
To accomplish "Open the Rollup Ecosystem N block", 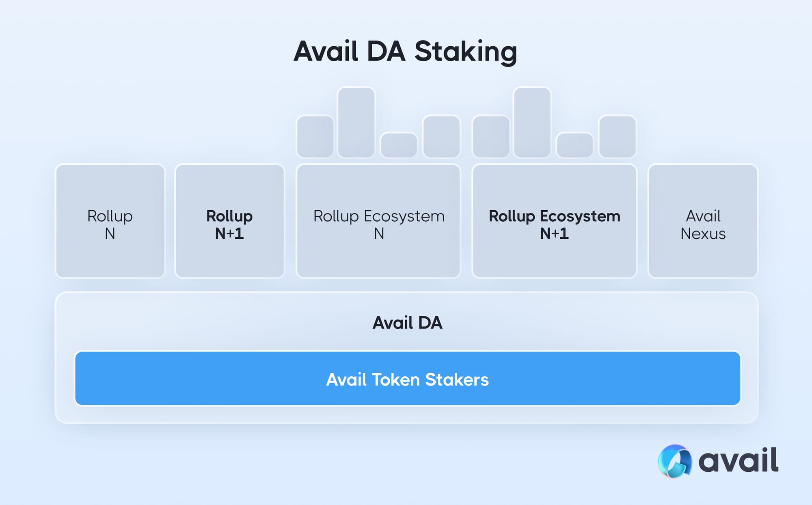I will click(378, 221).
